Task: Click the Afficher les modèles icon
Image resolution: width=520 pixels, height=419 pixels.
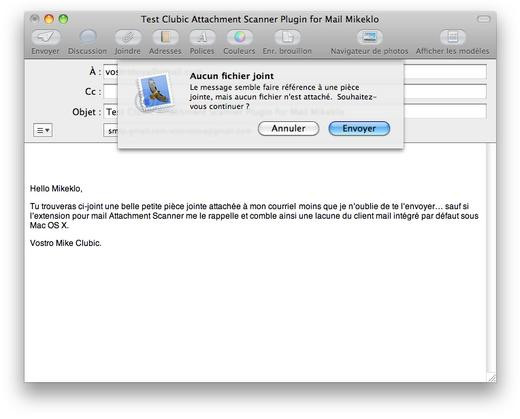Action: pyautogui.click(x=452, y=37)
